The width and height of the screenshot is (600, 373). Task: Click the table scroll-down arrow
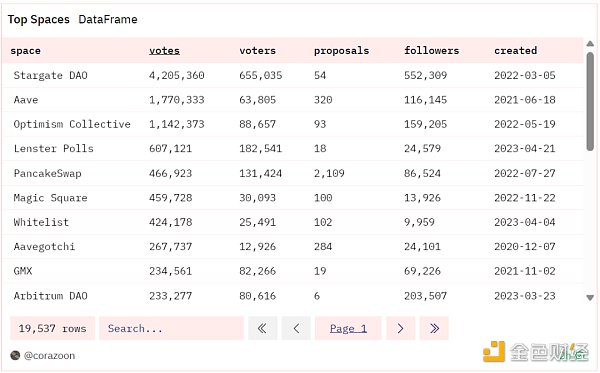click(590, 297)
